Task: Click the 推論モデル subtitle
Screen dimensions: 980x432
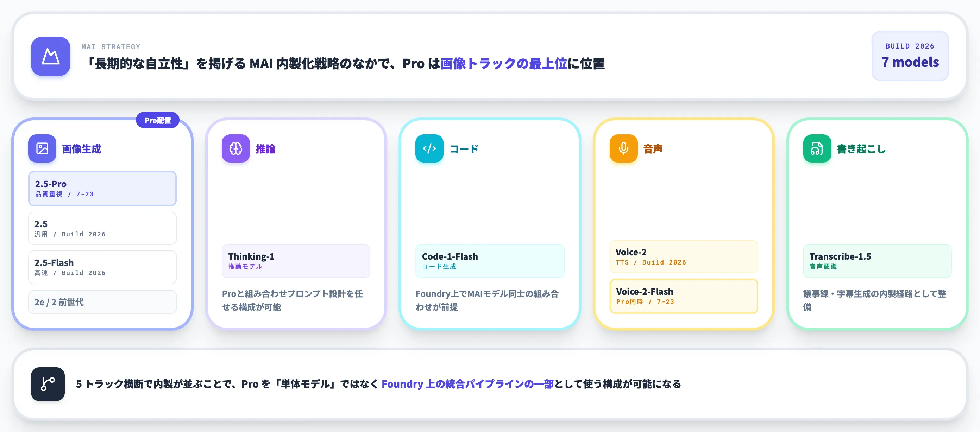Action: (245, 267)
